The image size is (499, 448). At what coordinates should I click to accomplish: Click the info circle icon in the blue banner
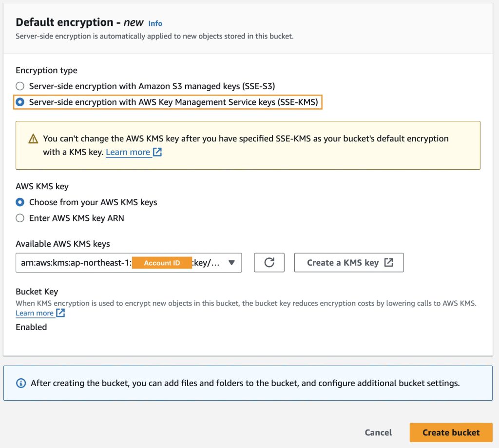click(21, 383)
